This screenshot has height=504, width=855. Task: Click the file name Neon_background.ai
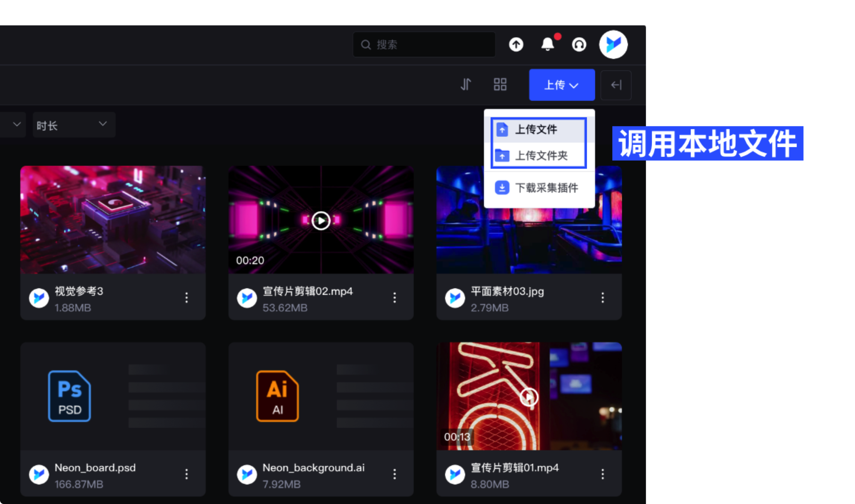click(314, 468)
